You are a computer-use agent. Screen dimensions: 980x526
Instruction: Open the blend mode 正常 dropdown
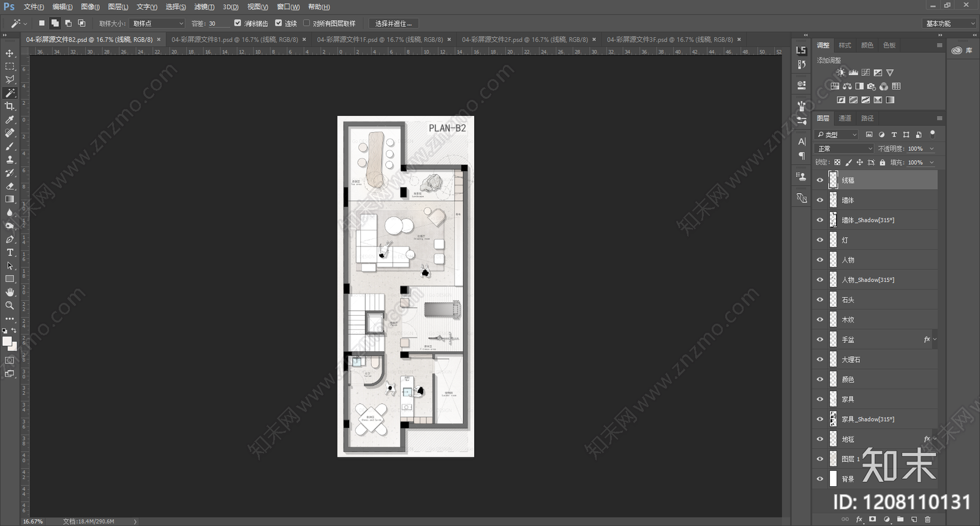point(845,148)
